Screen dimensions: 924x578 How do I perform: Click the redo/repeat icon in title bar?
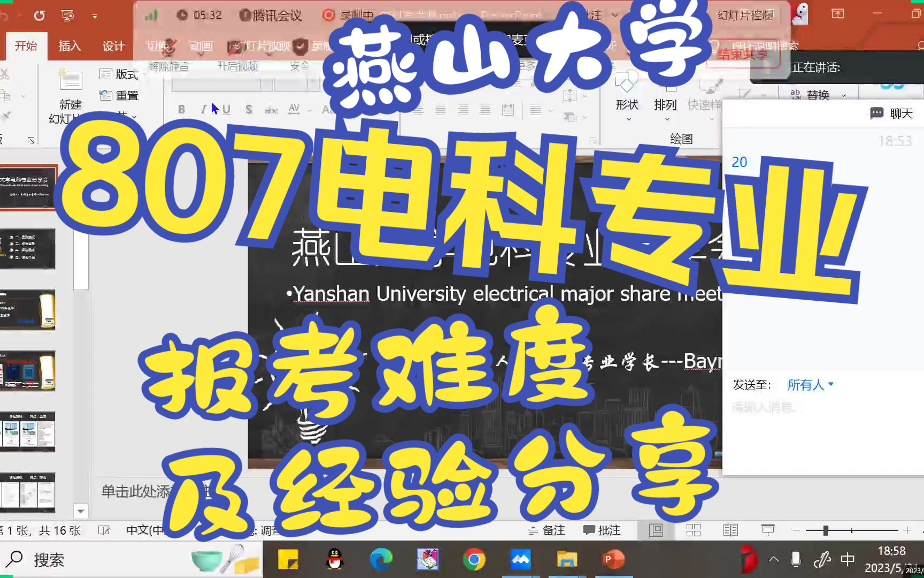39,16
